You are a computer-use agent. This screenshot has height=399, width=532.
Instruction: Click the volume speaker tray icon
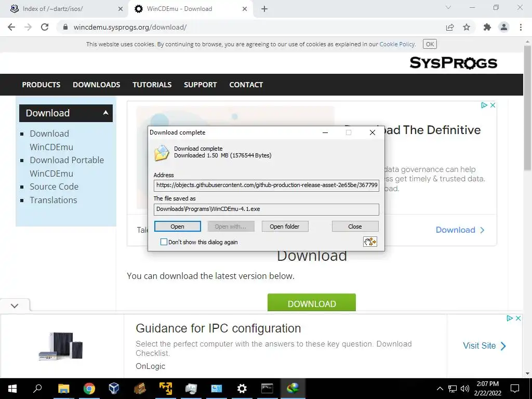coord(464,389)
